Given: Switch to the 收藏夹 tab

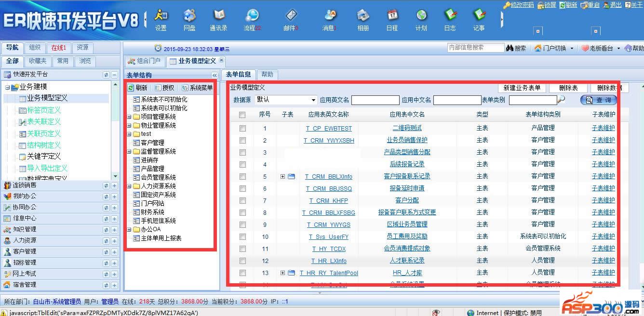Looking at the screenshot, I should pos(38,61).
